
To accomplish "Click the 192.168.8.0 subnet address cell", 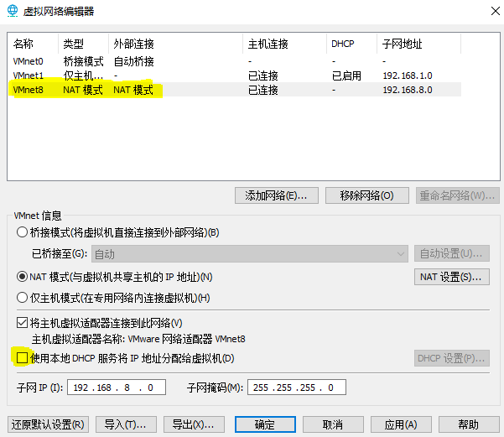I will click(x=408, y=90).
